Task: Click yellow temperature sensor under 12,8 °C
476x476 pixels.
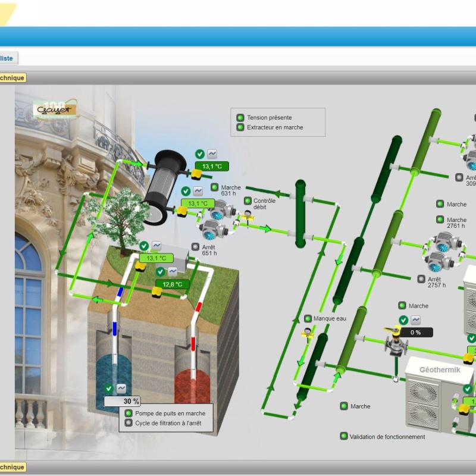Action: point(156,292)
